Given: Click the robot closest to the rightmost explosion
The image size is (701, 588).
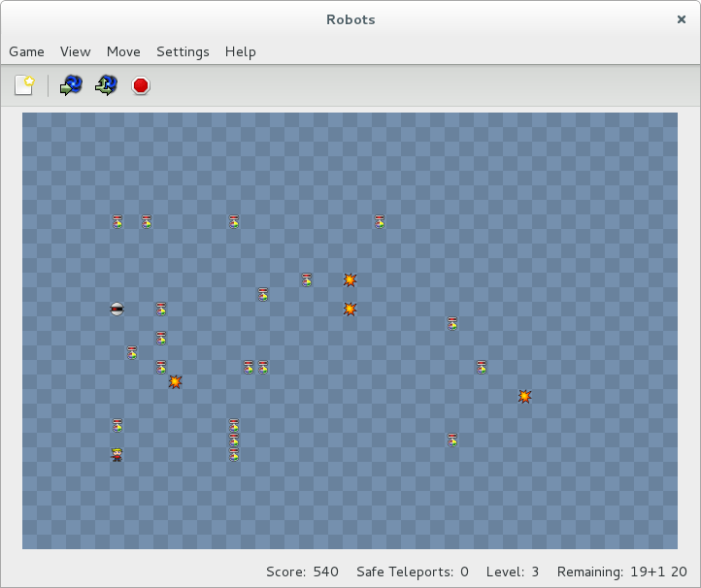Looking at the screenshot, I should pyautogui.click(x=481, y=368).
